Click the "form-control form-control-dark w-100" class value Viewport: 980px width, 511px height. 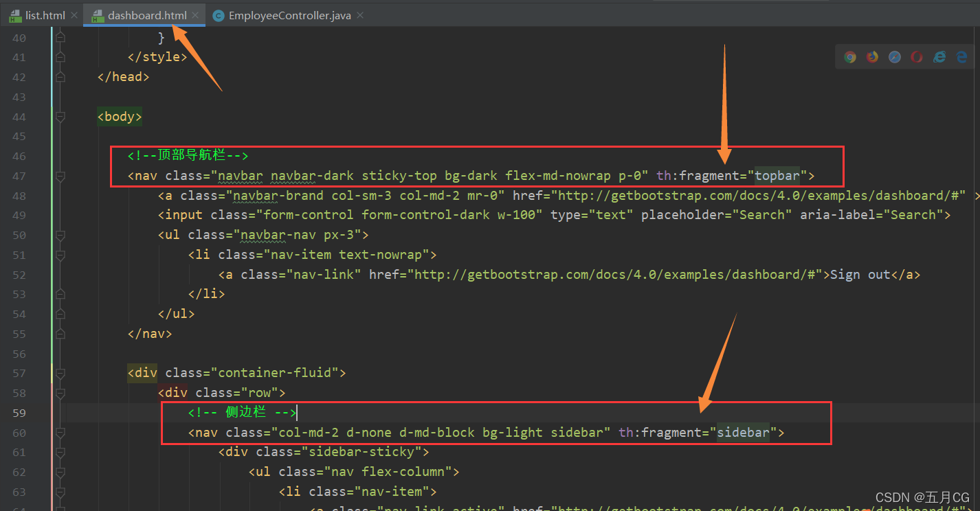399,215
